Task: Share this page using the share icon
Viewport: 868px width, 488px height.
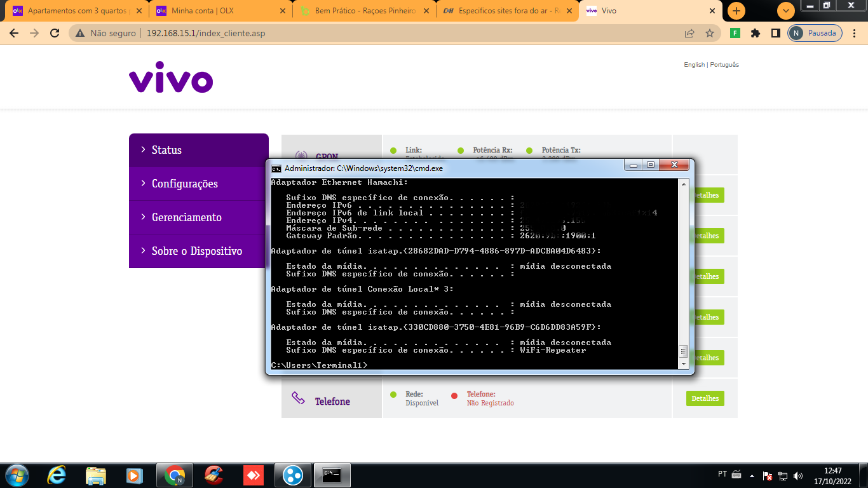Action: point(689,33)
